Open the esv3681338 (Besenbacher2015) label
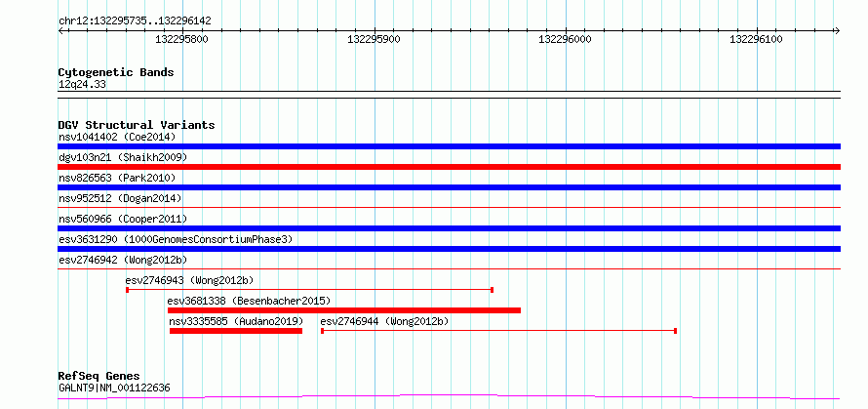Viewport: 868px width, 409px height. (x=249, y=301)
